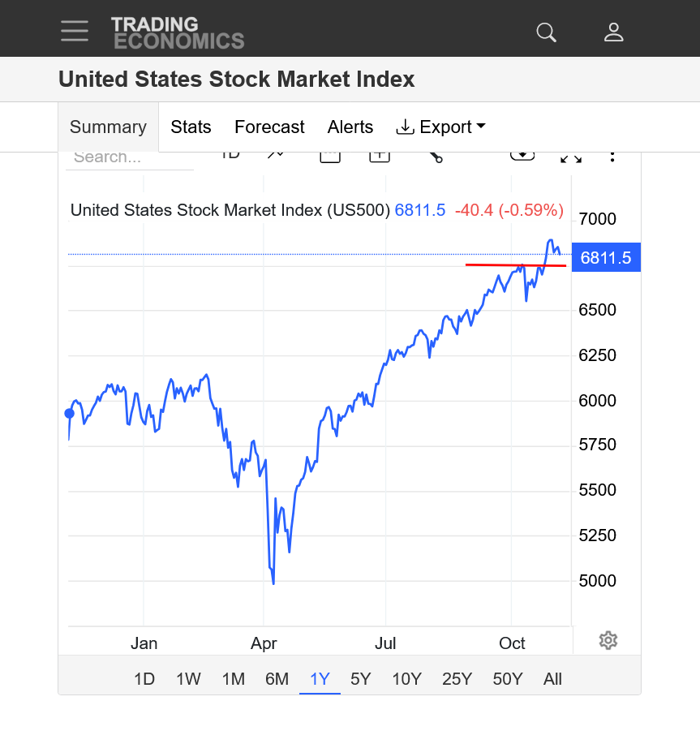Show the All time range
This screenshot has width=700, height=731.
[x=552, y=679]
